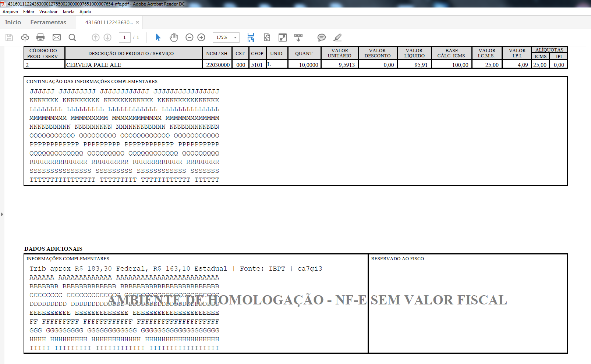Click the NCM value 22030000
Screen dimensions: 591x364
218,65
